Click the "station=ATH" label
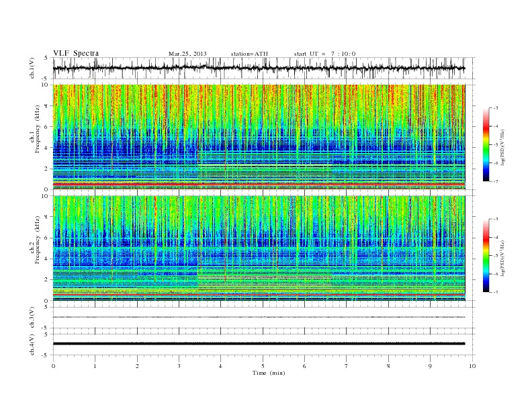 (x=249, y=54)
